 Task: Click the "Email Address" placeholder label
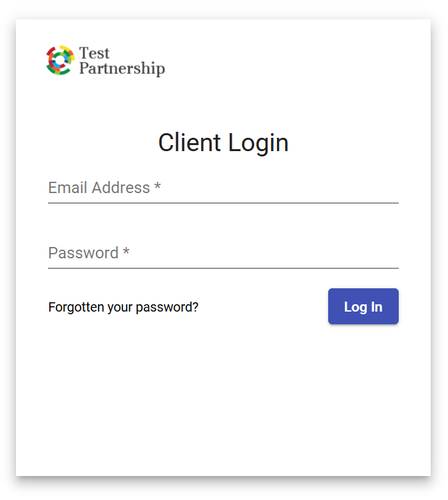(x=99, y=188)
